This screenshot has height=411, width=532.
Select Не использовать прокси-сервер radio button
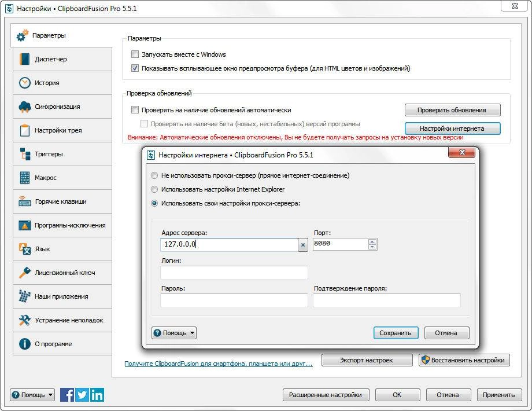click(x=154, y=175)
